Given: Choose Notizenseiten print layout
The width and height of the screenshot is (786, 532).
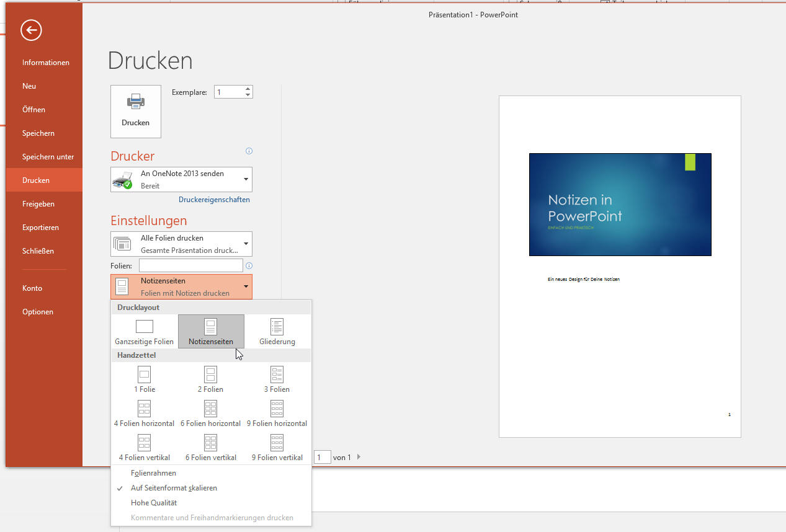Looking at the screenshot, I should pos(211,332).
